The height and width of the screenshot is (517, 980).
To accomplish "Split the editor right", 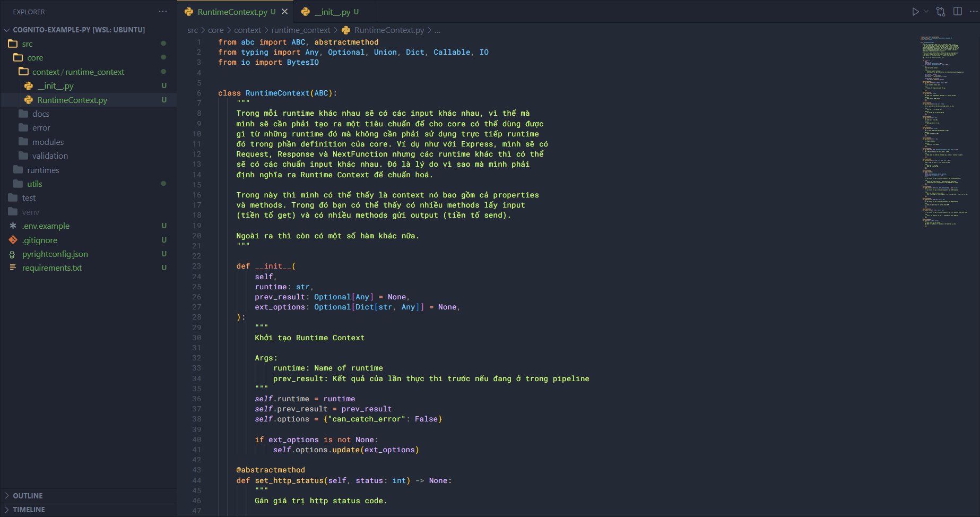I will pos(958,12).
